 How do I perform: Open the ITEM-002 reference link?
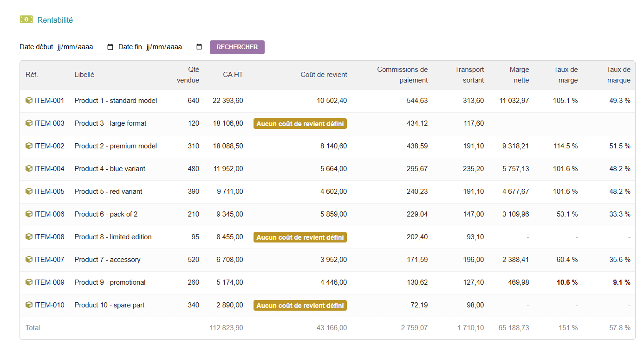click(49, 146)
